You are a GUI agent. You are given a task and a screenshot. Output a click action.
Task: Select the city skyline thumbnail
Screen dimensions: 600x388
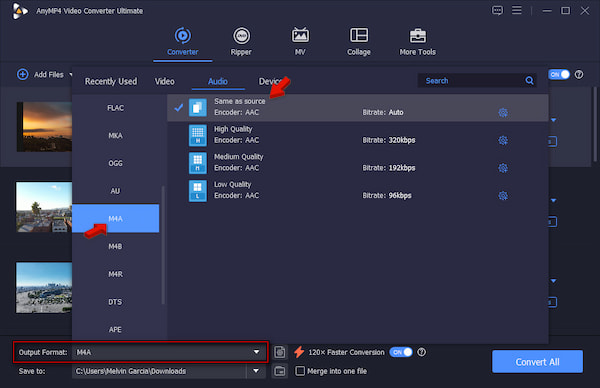(x=44, y=287)
